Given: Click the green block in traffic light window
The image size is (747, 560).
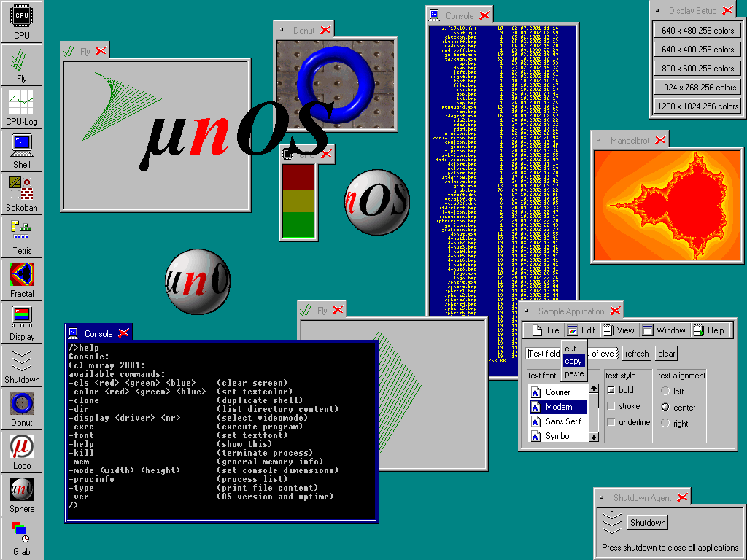Looking at the screenshot, I should (x=298, y=225).
